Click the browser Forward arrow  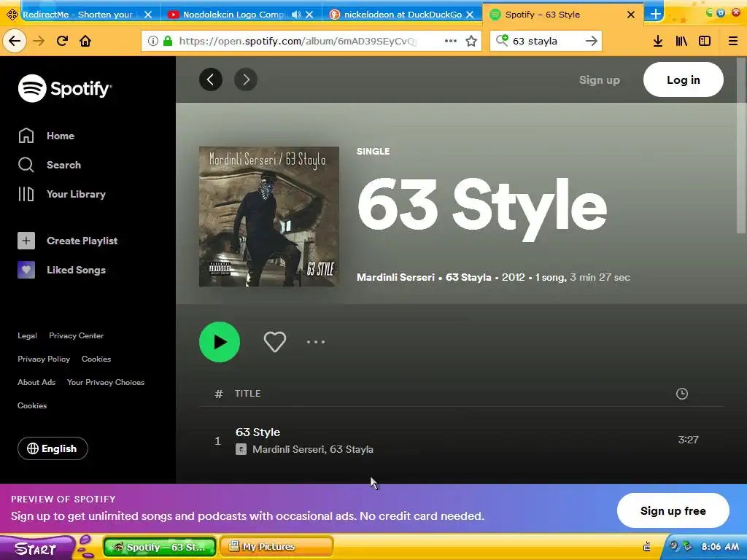click(39, 41)
